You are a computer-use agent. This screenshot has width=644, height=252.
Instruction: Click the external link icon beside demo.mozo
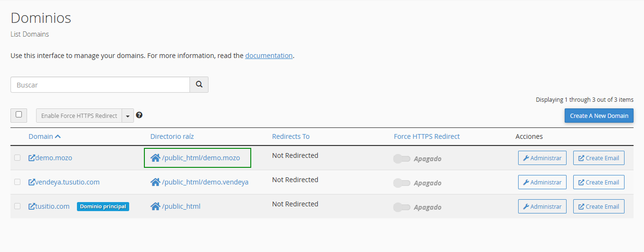coord(32,158)
